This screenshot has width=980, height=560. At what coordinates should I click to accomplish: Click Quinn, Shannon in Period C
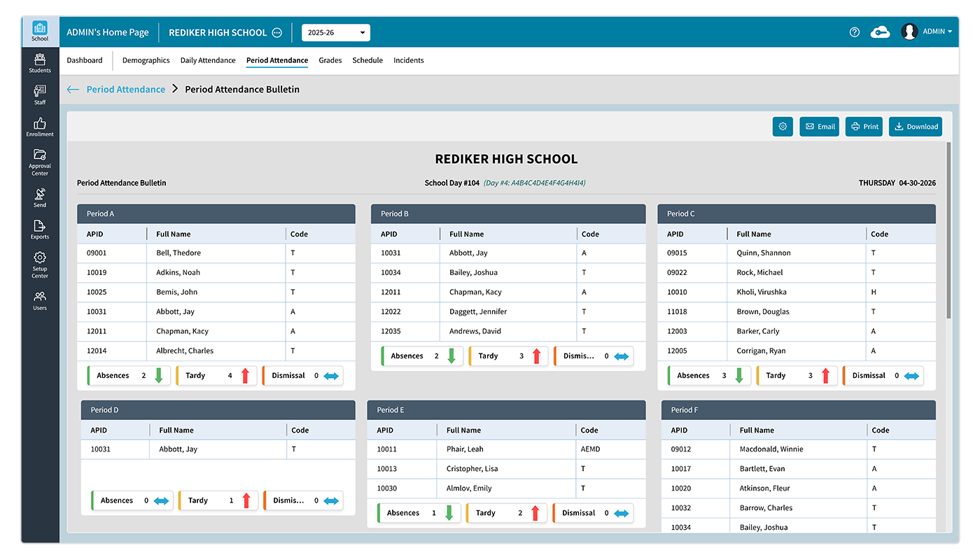tap(764, 253)
